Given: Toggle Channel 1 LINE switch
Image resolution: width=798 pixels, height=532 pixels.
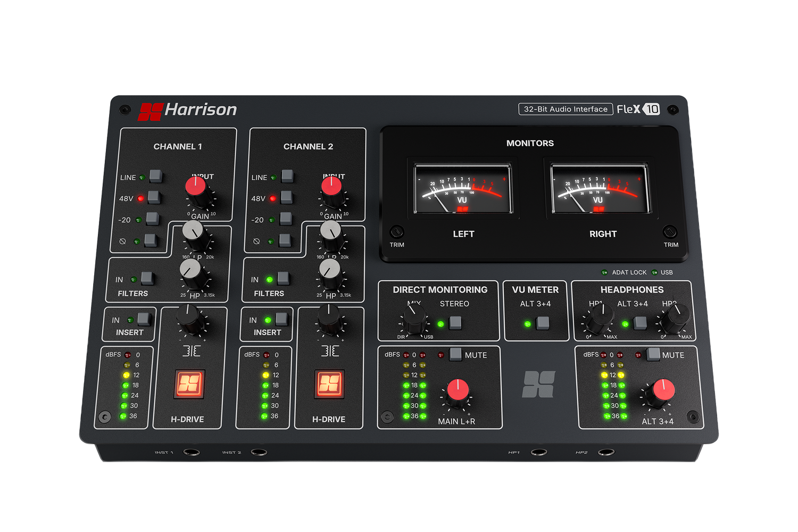Looking at the screenshot, I should point(155,176).
